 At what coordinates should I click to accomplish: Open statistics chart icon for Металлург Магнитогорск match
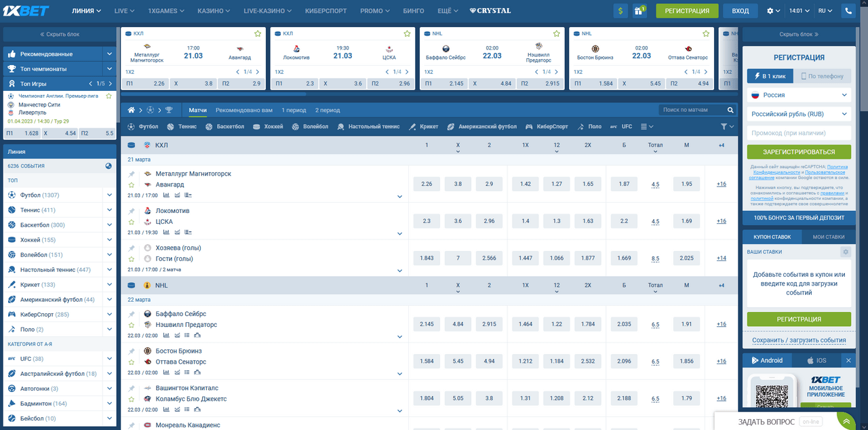pos(167,195)
